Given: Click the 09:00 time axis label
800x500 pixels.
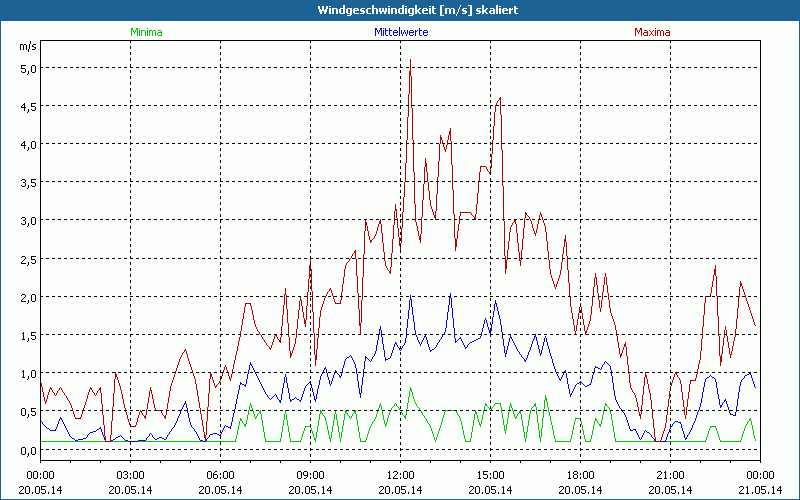Looking at the screenshot, I should 310,475.
